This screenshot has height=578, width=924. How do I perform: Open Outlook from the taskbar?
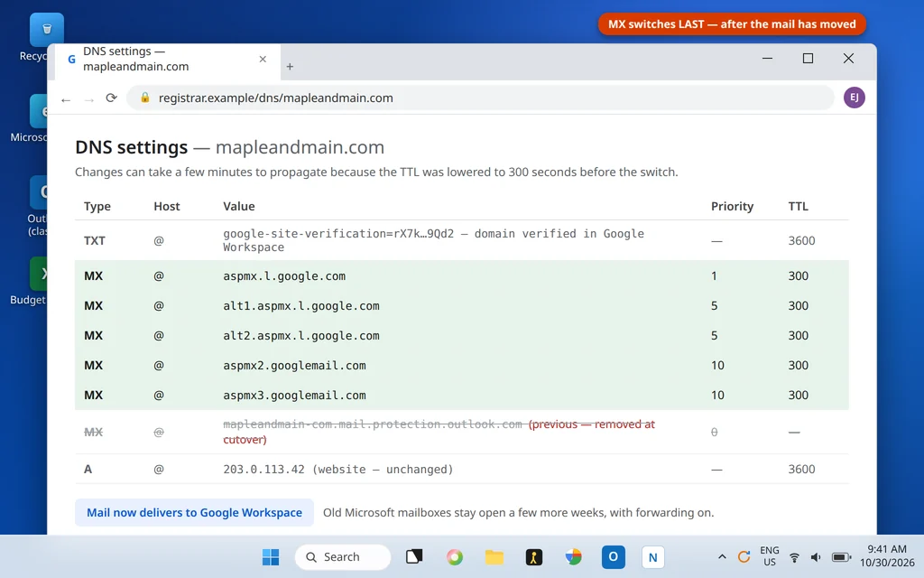pos(613,556)
